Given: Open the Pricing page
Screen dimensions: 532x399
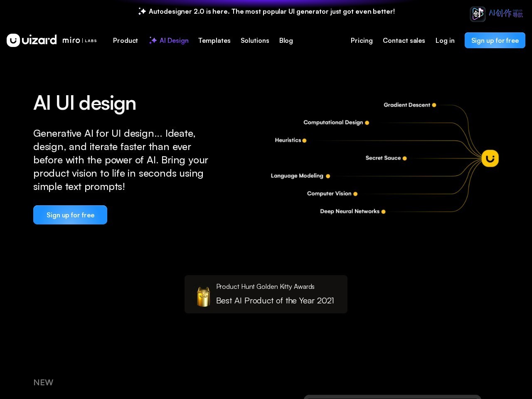Looking at the screenshot, I should pyautogui.click(x=362, y=40).
